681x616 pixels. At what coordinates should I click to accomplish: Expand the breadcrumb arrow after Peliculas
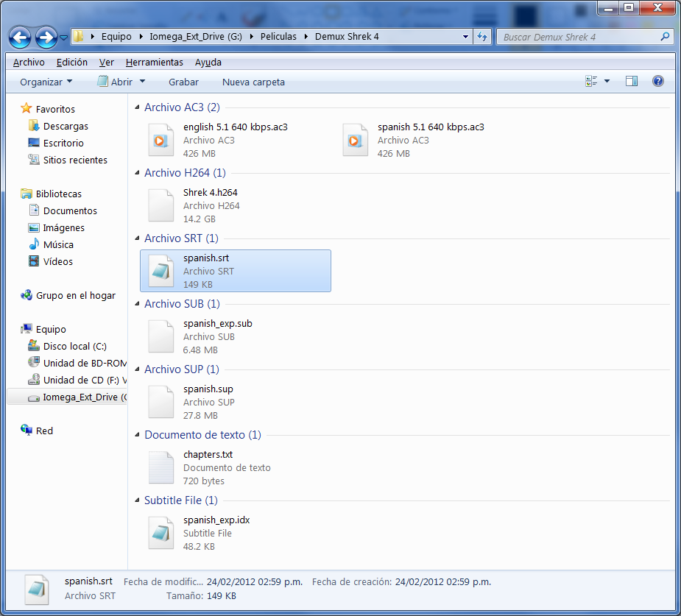tap(306, 37)
